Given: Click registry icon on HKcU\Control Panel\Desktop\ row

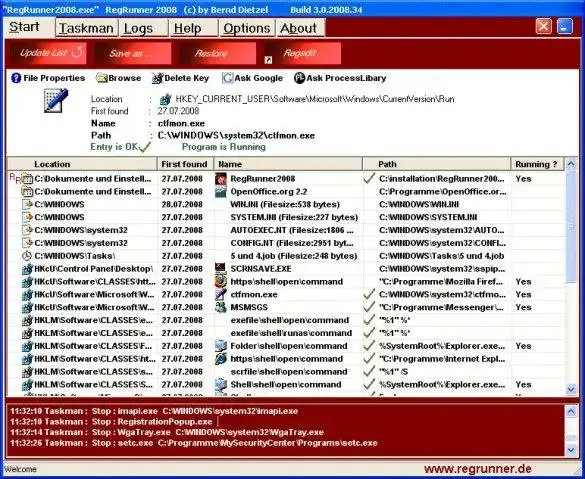Looking at the screenshot, I should coord(27,269).
